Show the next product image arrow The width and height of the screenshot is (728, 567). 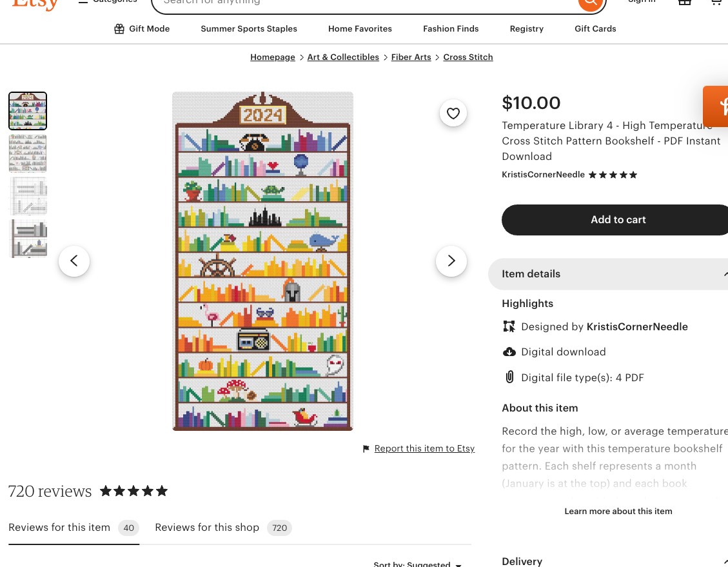tap(451, 261)
